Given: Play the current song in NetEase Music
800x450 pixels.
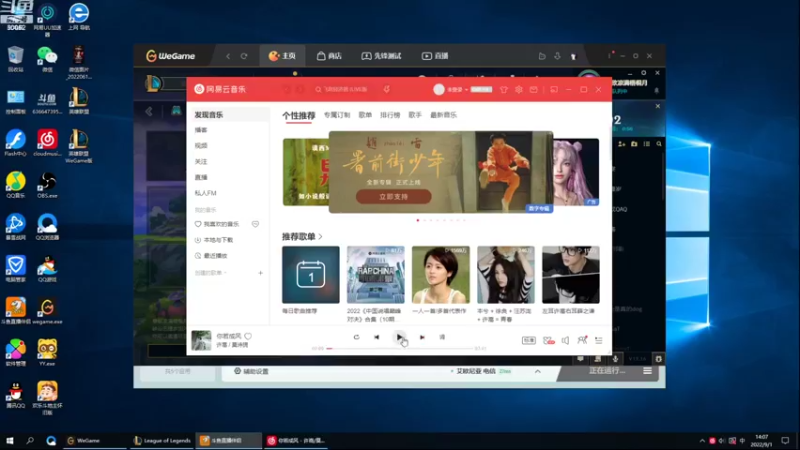Looking at the screenshot, I should 399,337.
